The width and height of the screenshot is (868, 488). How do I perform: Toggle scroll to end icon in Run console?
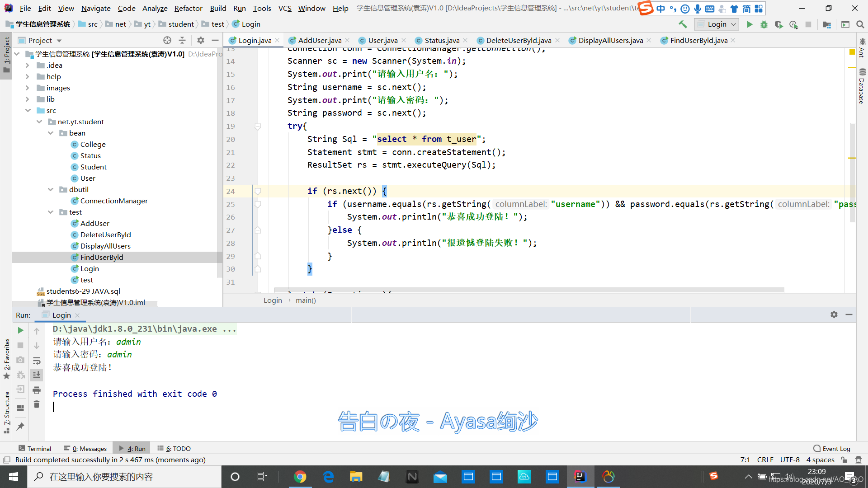[x=37, y=375]
